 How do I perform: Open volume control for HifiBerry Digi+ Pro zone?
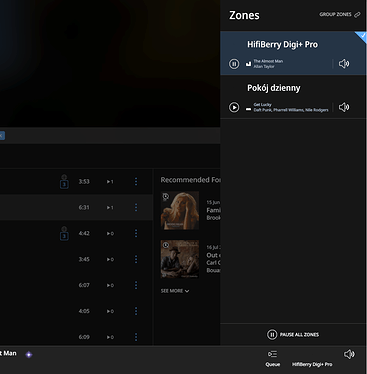click(x=344, y=63)
